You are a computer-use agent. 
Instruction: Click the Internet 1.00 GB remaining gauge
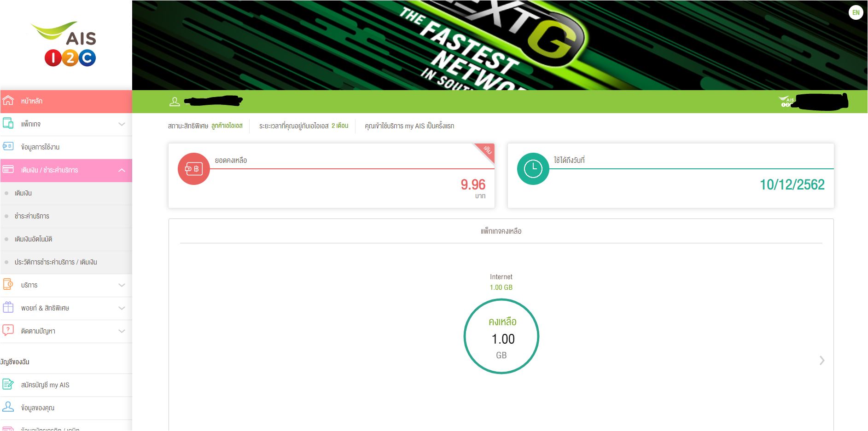pos(501,336)
